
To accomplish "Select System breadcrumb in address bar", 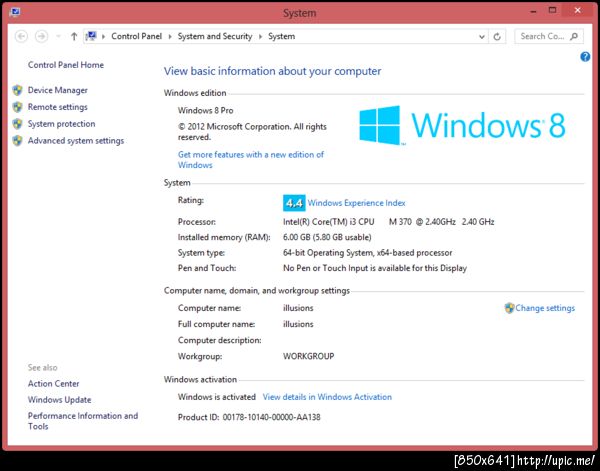I will pyautogui.click(x=282, y=36).
